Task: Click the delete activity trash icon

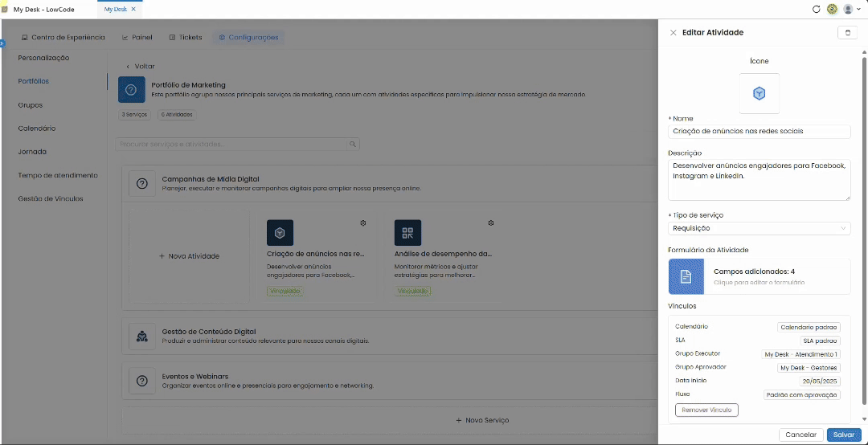Action: [x=847, y=33]
